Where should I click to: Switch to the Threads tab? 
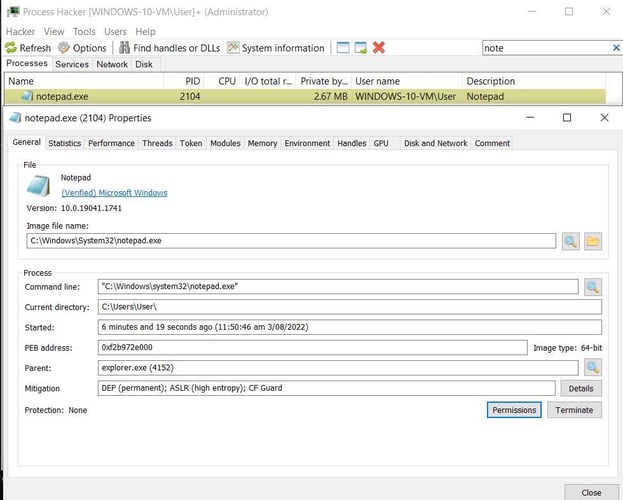pos(157,143)
